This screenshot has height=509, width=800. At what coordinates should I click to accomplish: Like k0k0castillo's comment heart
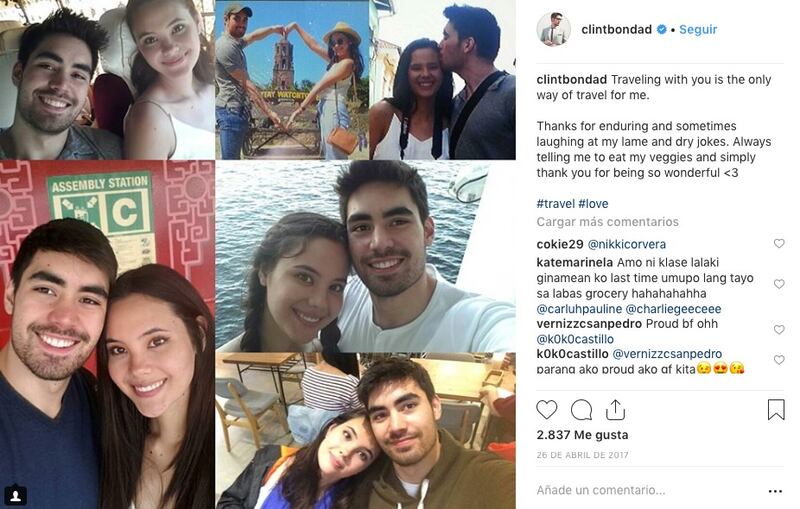point(779,360)
